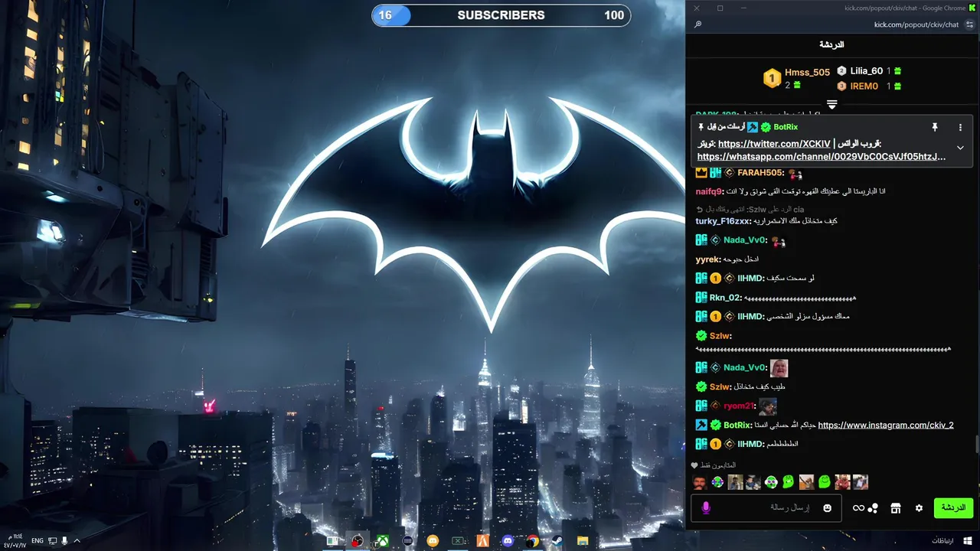
Task: Open the round keypad taskbar icon
Action: point(407,541)
